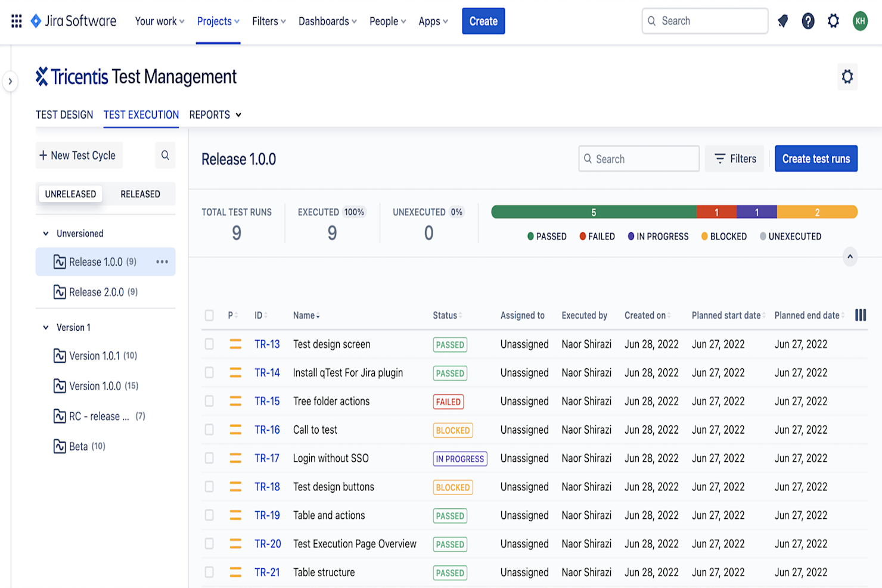Open the Projects menu in the navigation bar
The width and height of the screenshot is (882, 588).
[x=218, y=21]
